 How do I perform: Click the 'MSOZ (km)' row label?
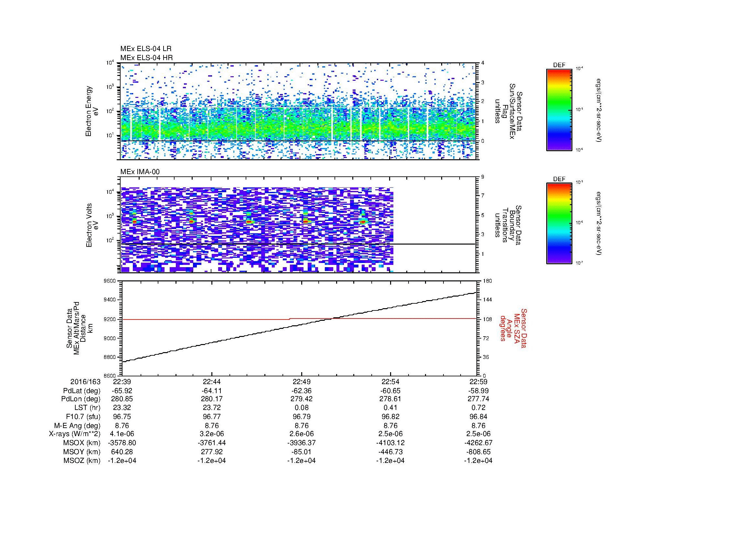point(82,461)
